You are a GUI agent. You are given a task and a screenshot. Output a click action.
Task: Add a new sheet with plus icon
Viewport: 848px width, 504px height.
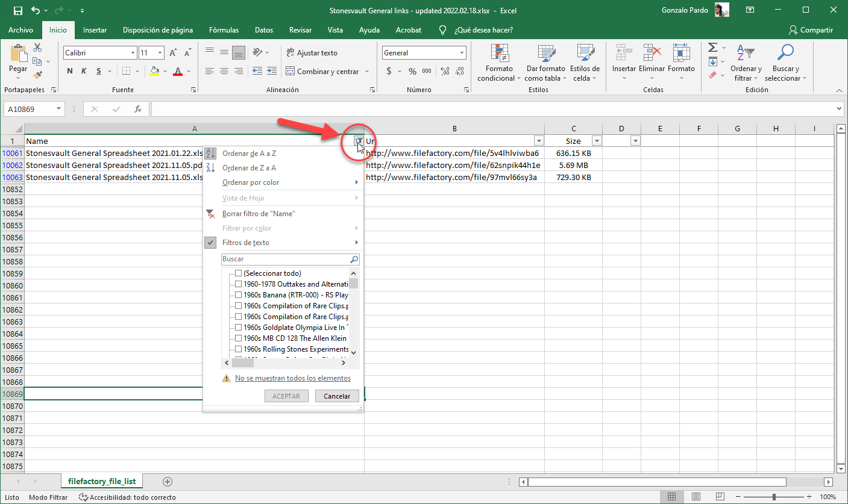pos(168,482)
